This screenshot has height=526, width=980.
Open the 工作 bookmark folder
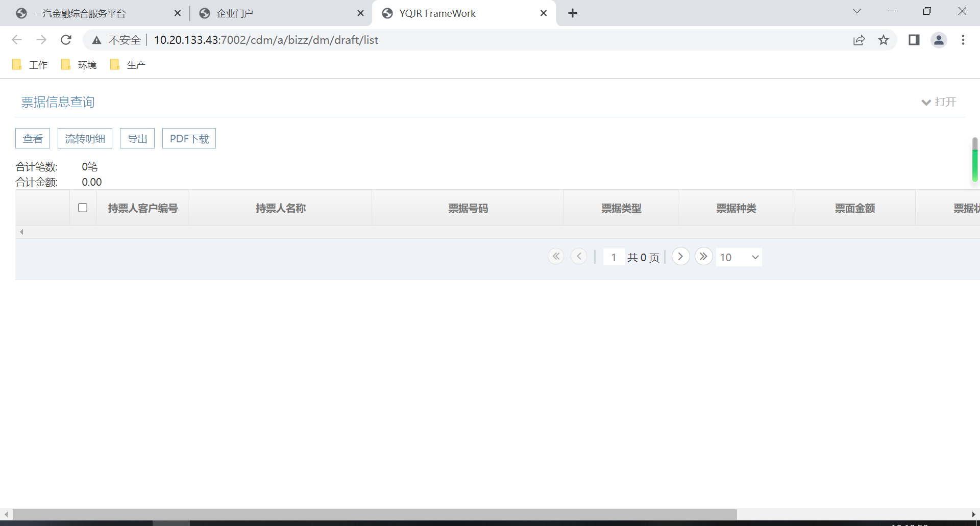click(x=30, y=65)
